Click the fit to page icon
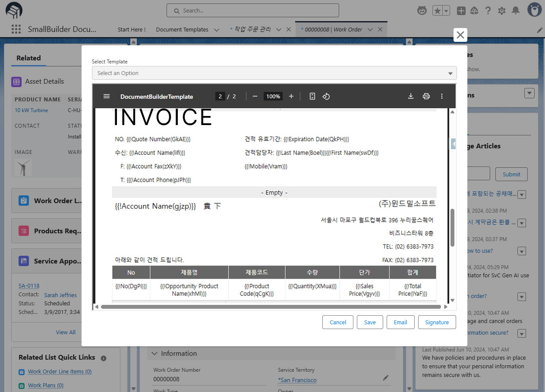 pos(312,96)
